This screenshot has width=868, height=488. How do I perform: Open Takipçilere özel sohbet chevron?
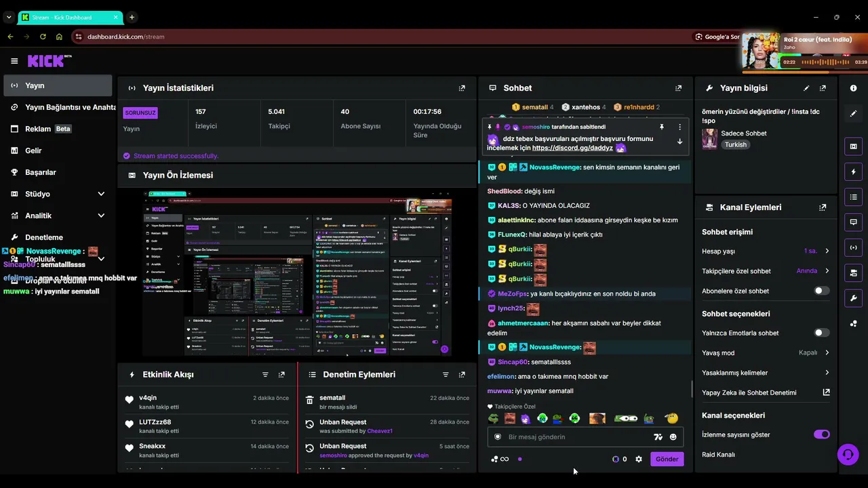click(827, 271)
